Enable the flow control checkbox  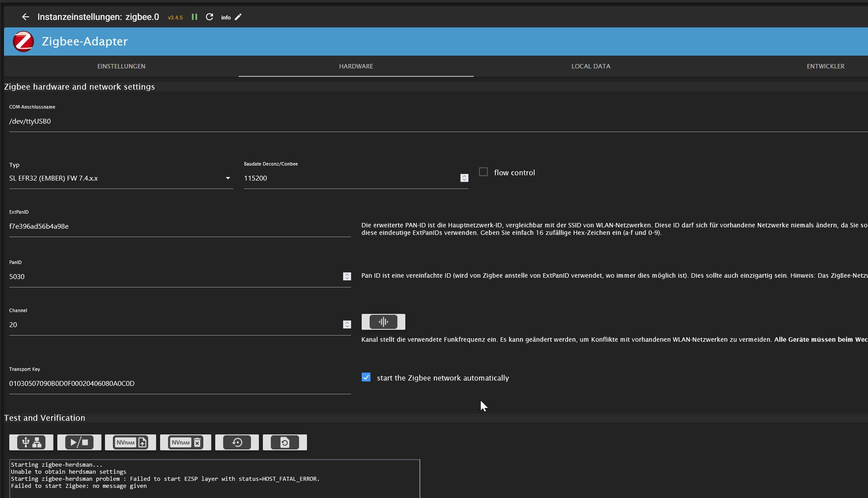(x=483, y=172)
